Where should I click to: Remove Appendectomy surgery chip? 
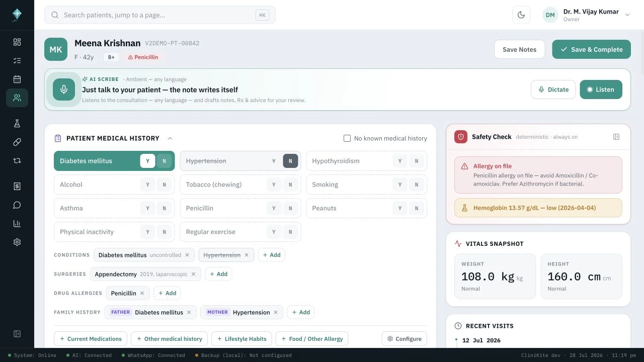click(x=193, y=274)
